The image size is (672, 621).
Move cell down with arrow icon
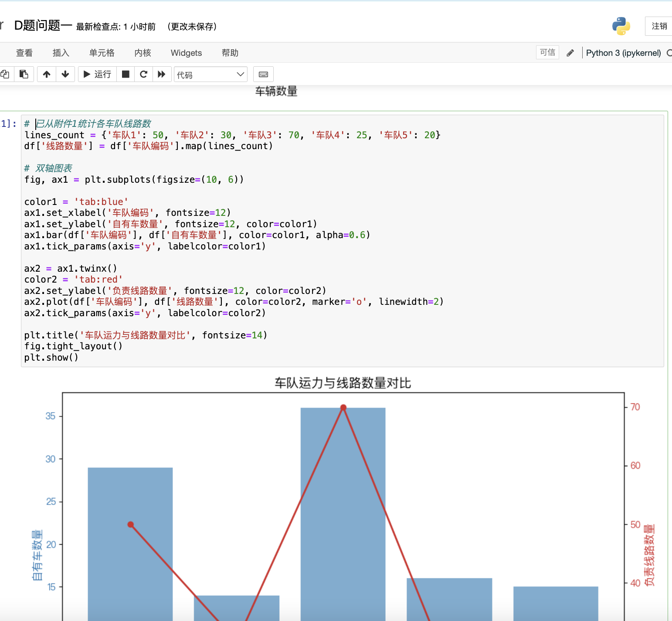click(65, 74)
